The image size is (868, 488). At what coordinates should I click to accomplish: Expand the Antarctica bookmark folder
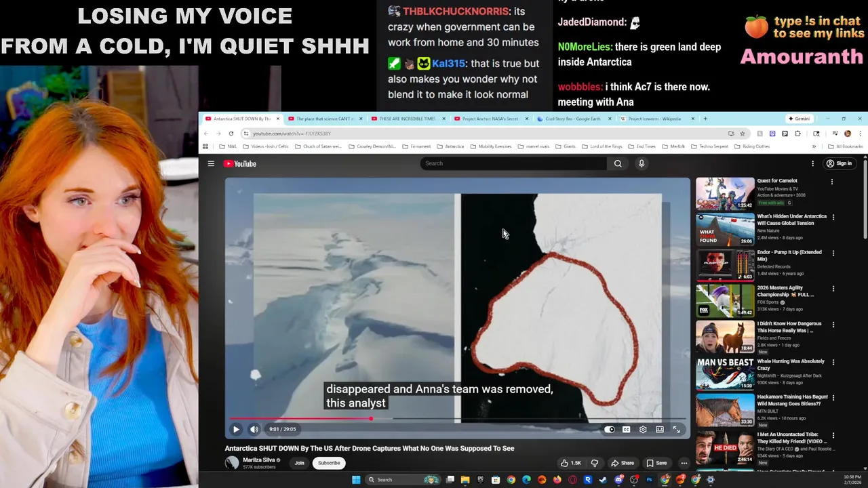click(x=450, y=146)
